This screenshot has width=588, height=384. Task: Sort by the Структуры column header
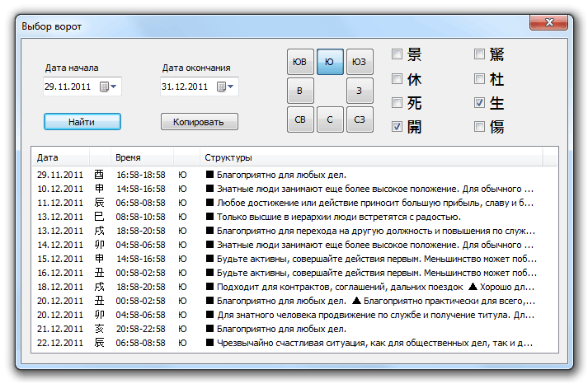point(371,157)
